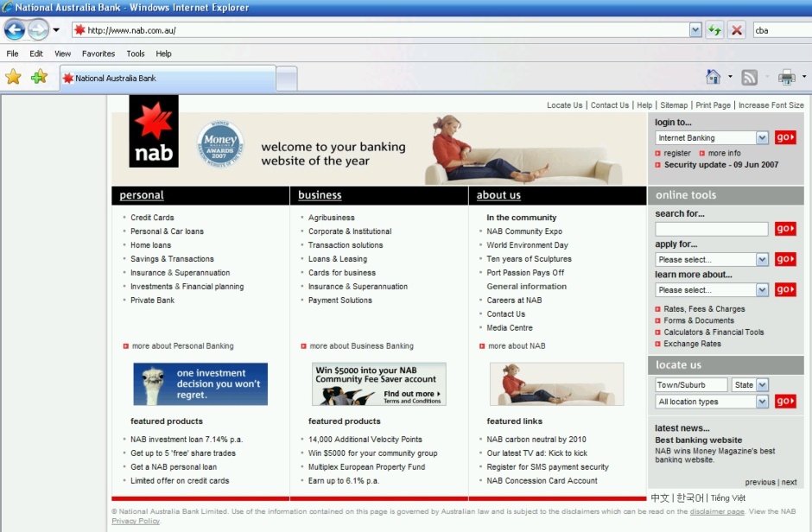Click the register link under login

tap(677, 153)
